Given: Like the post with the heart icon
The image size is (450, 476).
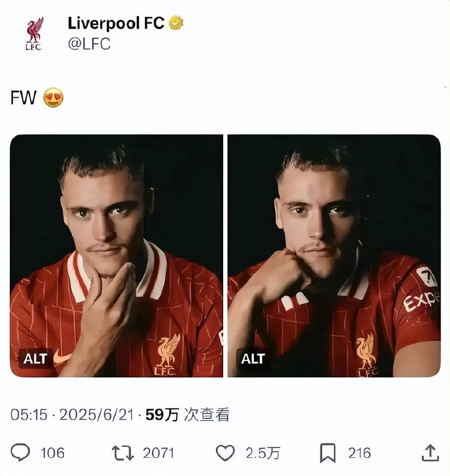Looking at the screenshot, I should [x=226, y=453].
